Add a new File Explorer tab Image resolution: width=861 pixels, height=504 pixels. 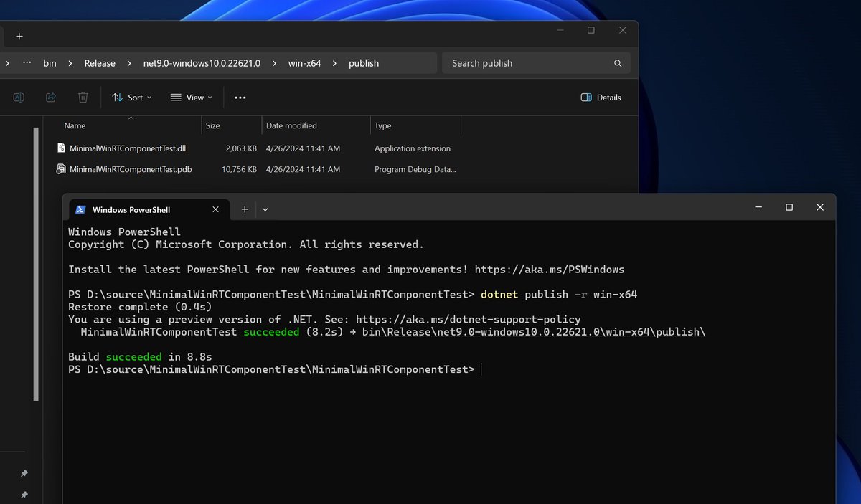(x=19, y=36)
